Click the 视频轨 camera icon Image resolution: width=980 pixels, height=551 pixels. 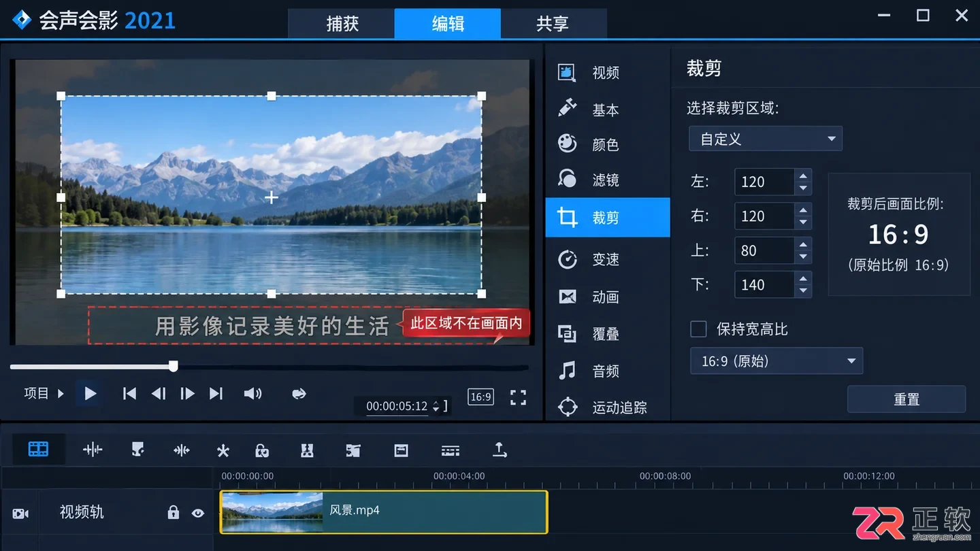(20, 514)
